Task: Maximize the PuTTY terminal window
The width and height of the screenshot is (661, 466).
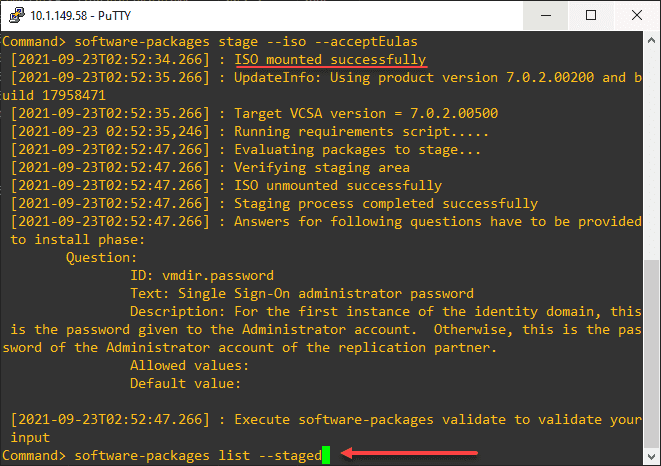Action: coord(591,16)
